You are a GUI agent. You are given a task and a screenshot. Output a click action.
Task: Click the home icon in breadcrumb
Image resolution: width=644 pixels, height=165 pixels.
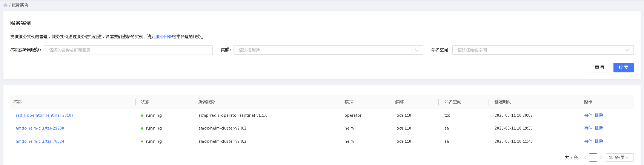(x=5, y=5)
